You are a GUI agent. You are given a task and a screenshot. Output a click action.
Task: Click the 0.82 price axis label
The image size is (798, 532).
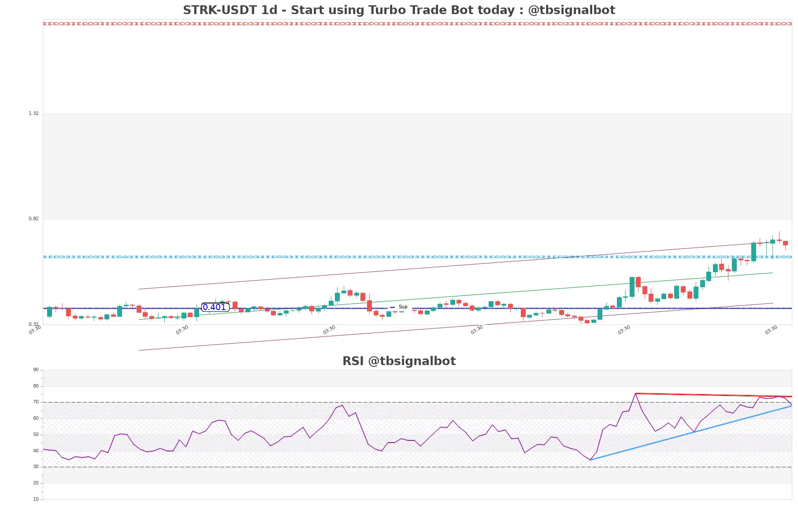tap(33, 219)
